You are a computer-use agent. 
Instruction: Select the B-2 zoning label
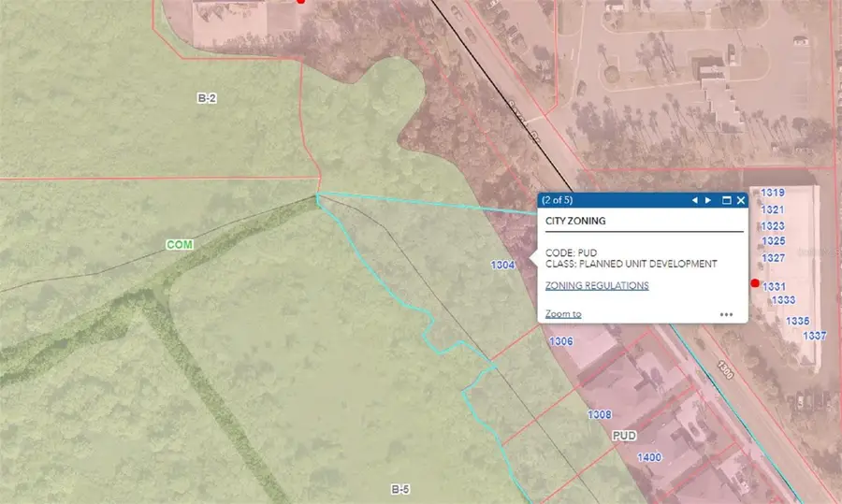pos(207,97)
